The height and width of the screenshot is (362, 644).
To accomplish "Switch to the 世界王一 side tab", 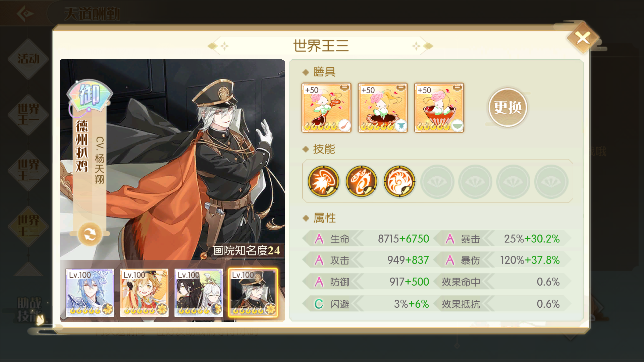I will (29, 114).
